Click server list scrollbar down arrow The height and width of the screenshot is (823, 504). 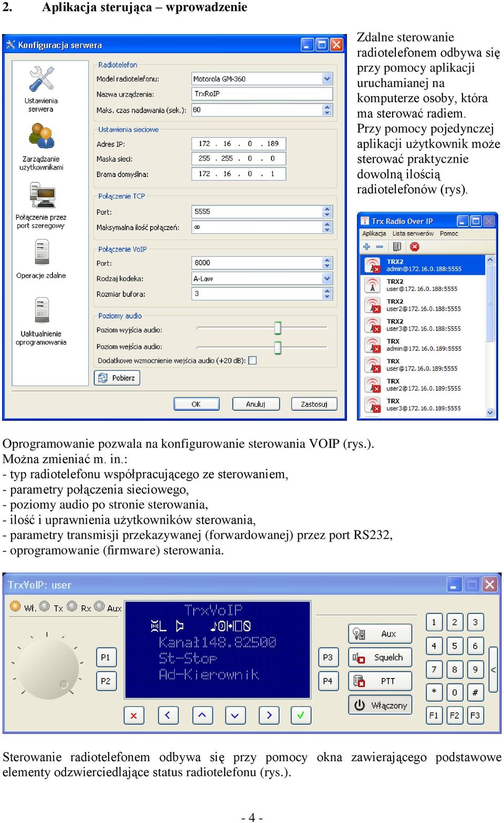(490, 412)
